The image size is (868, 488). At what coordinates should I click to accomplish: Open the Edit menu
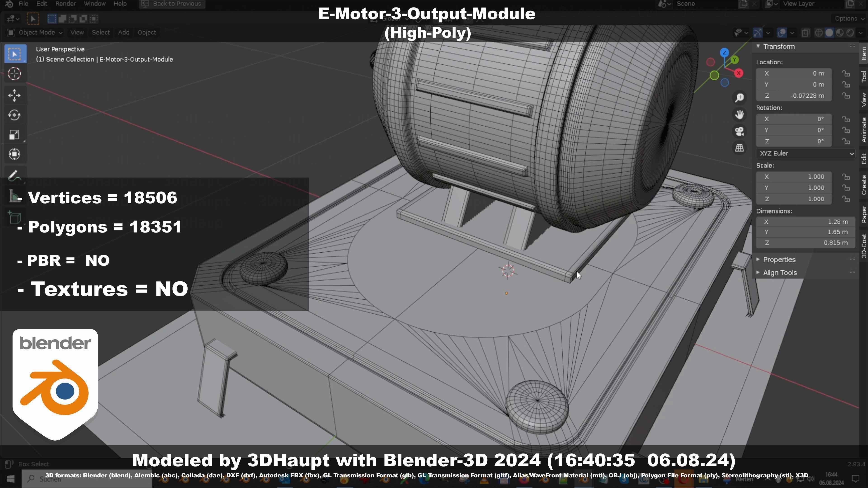pyautogui.click(x=42, y=4)
